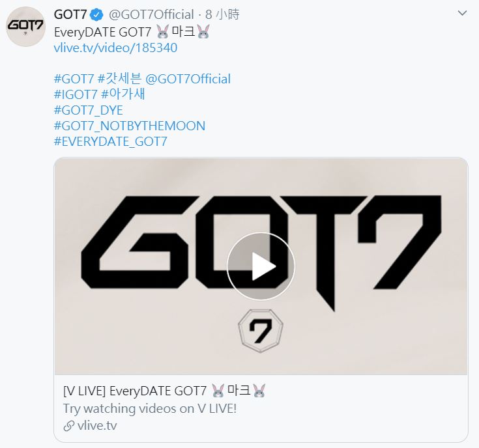Open the #GOT7 hashtag
479x448 pixels.
click(74, 79)
